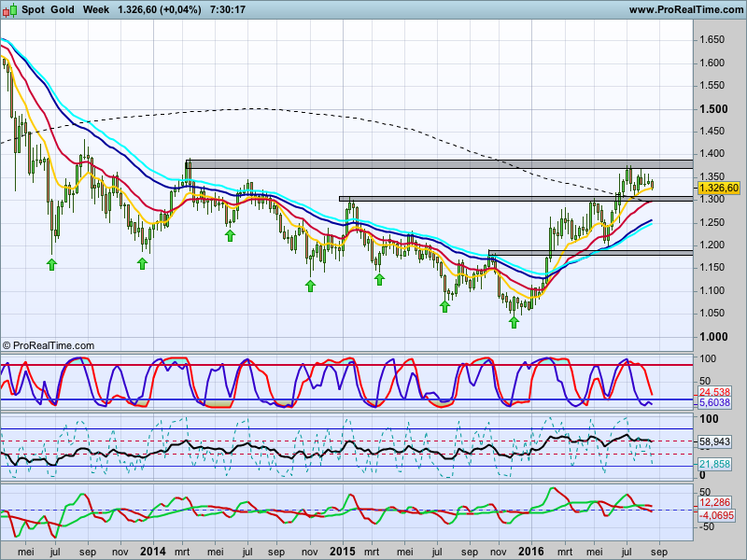
Task: Click the 1.350 price axis label
Action: (x=712, y=176)
